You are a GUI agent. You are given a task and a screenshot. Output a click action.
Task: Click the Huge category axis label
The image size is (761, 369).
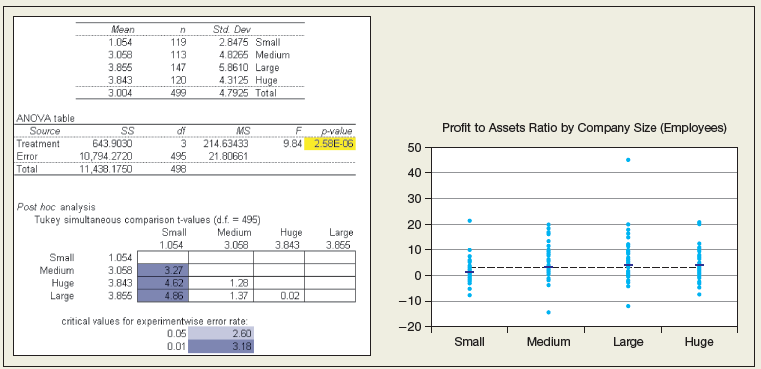[x=699, y=342]
